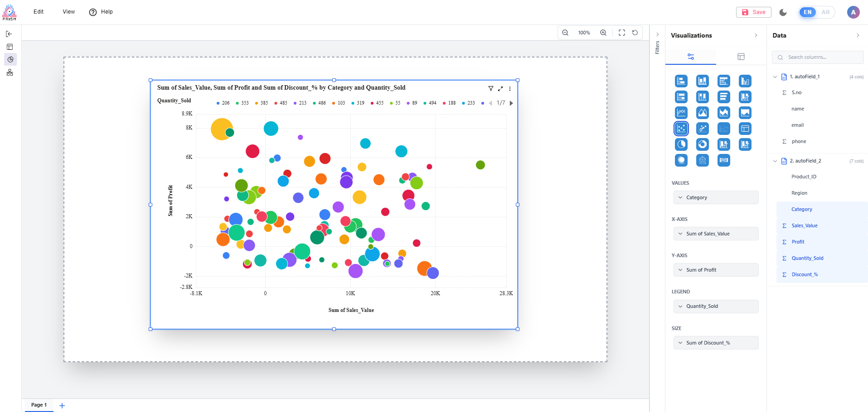
Task: Pick the line chart visualization icon
Action: [681, 113]
